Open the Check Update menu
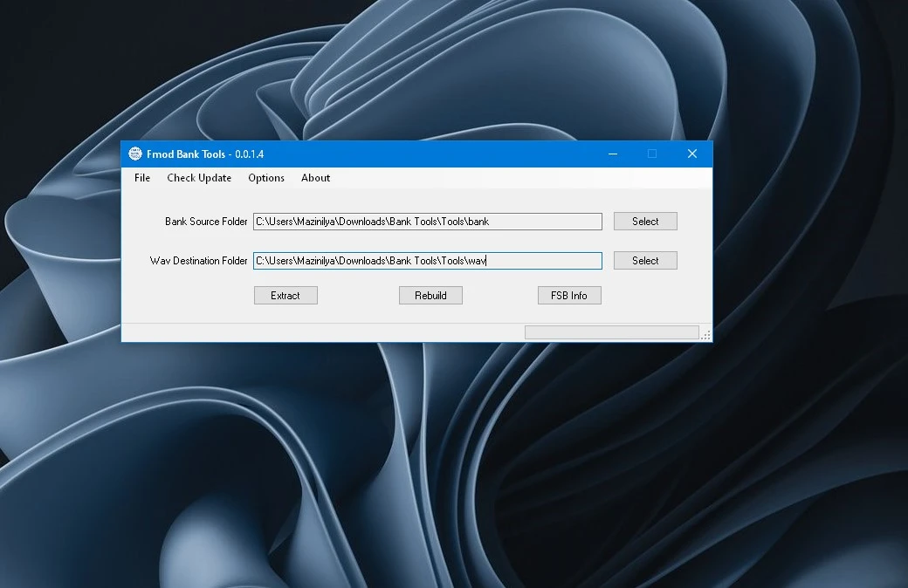The height and width of the screenshot is (588, 908). click(x=199, y=178)
